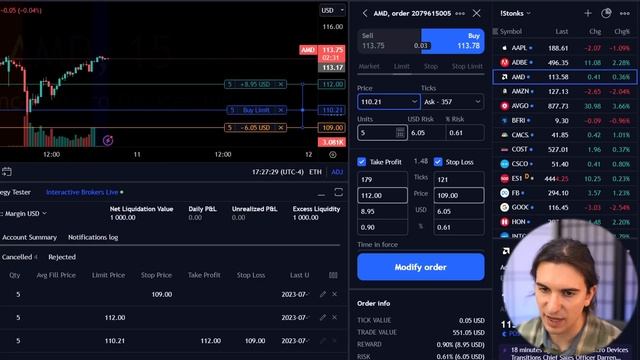Click the Limit Price column header
640x360 pixels.
(x=109, y=276)
